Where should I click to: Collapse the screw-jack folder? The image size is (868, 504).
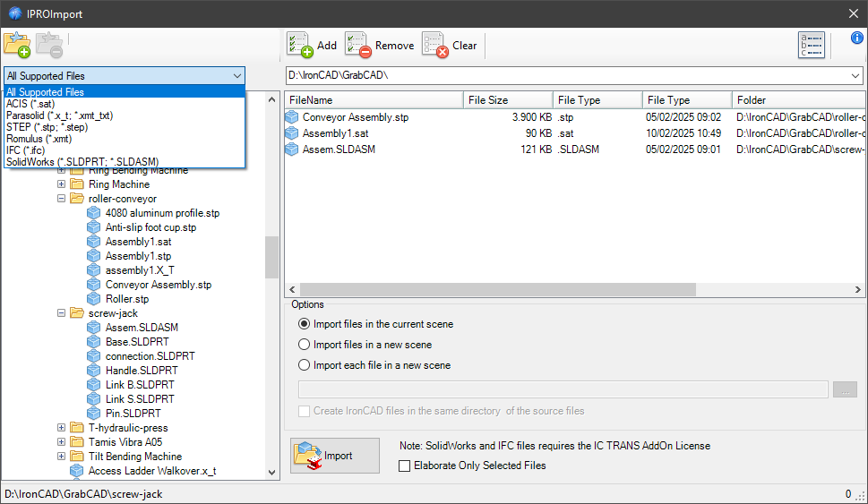62,313
